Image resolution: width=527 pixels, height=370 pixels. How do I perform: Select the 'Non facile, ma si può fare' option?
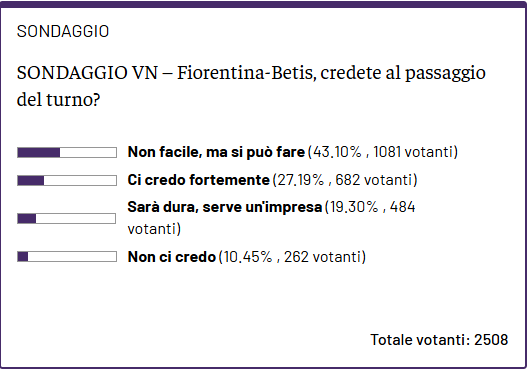216,152
